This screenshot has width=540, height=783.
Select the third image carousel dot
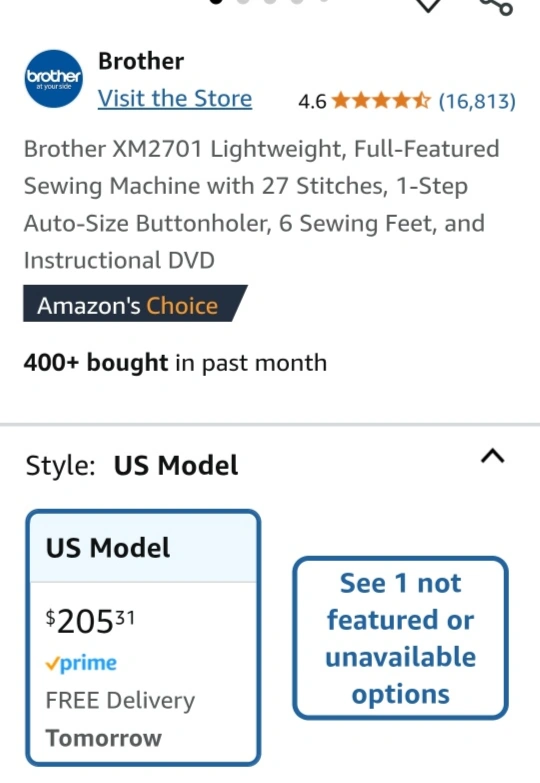tap(270, 1)
